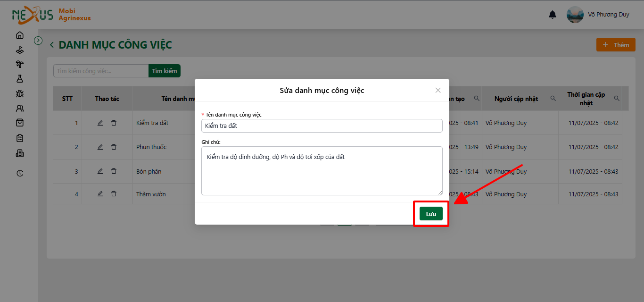Open the Home icon in sidebar
The height and width of the screenshot is (302, 644).
(19, 35)
